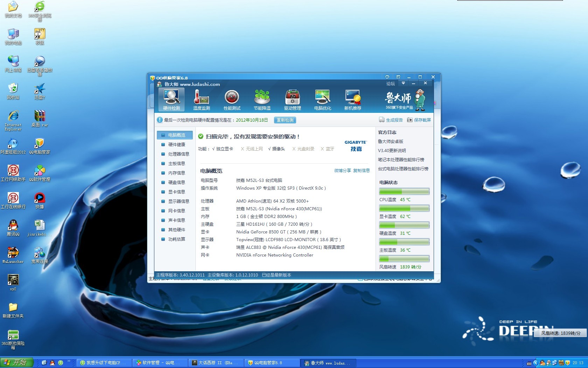This screenshot has width=588, height=368.
Task: Select 硬盘信息 in the sidebar
Action: [x=175, y=182]
